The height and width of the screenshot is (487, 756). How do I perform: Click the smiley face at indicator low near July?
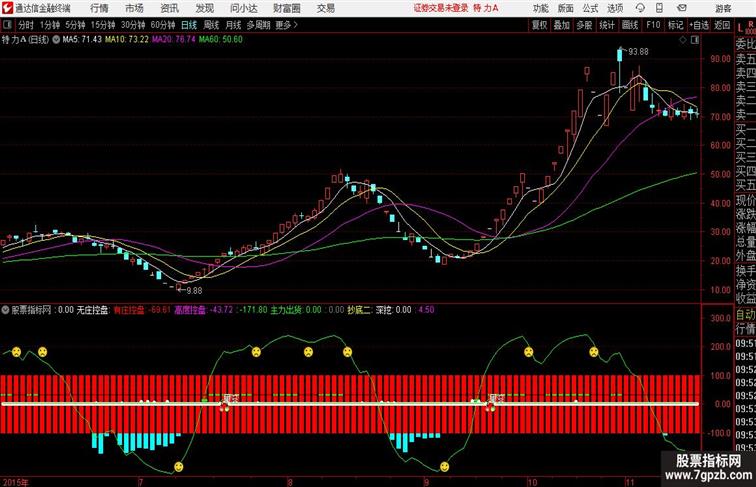[x=178, y=467]
